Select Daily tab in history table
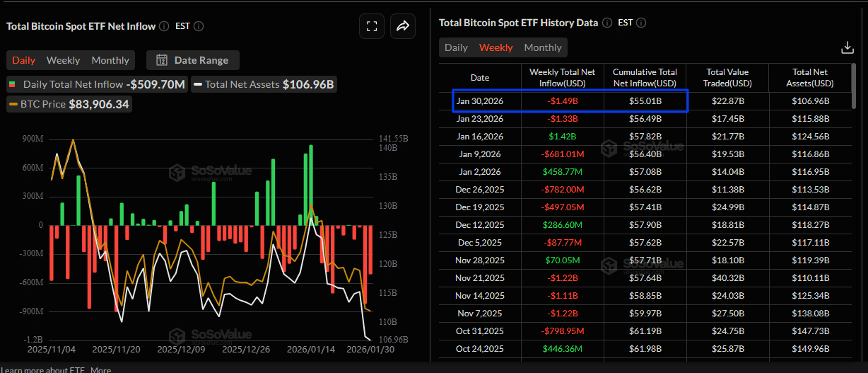The image size is (868, 373). pos(456,47)
